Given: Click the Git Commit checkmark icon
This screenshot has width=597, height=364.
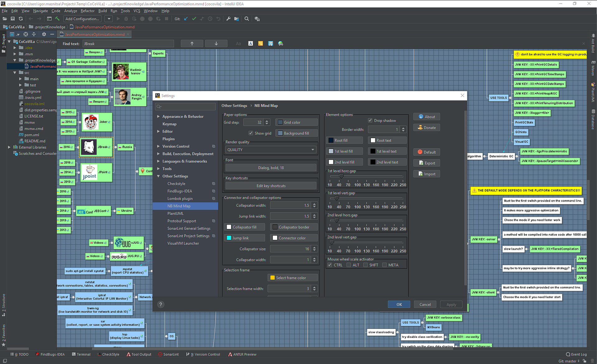Looking at the screenshot, I should (x=194, y=19).
